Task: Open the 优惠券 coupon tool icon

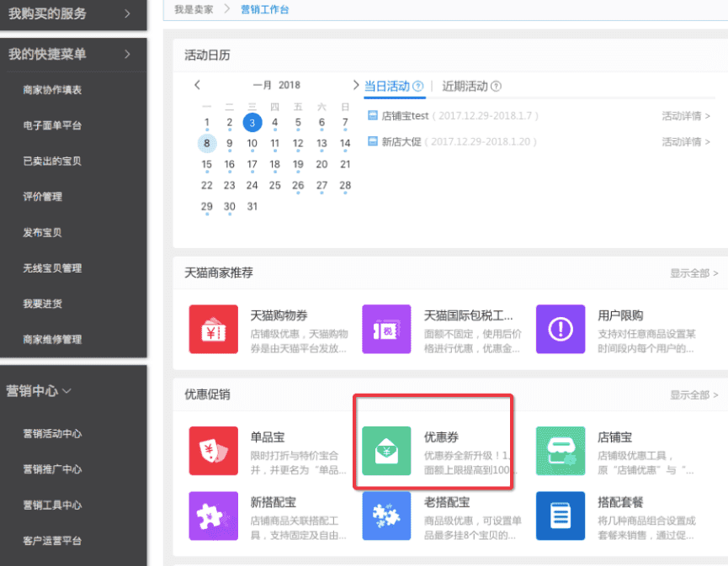Action: [385, 452]
